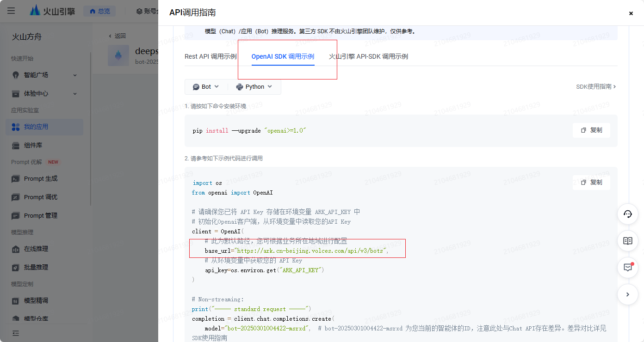Click the Prompt 管理 icon
Image resolution: width=644 pixels, height=342 pixels.
[16, 215]
